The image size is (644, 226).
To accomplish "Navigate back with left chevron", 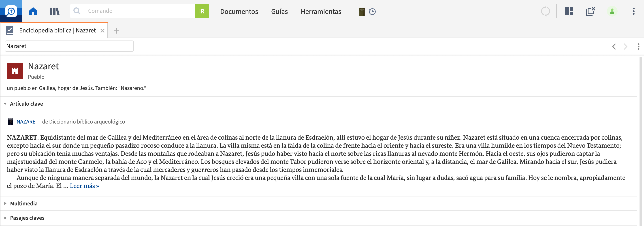I will (614, 47).
